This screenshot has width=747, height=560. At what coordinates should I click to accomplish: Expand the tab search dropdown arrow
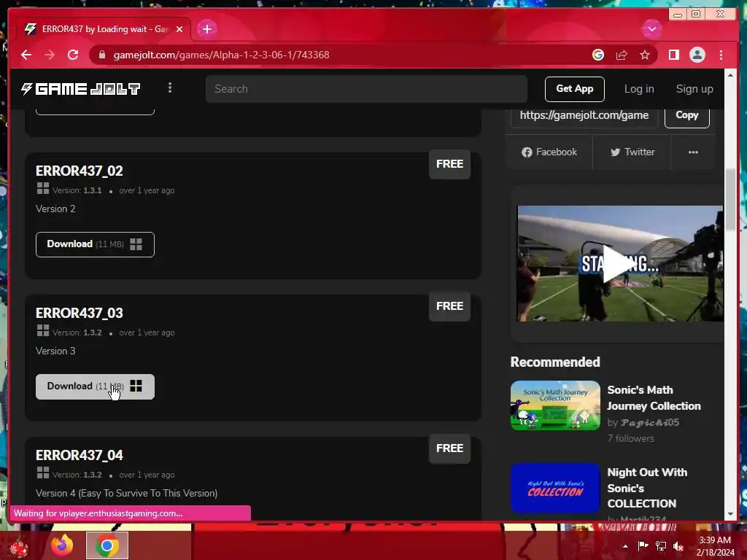(x=651, y=29)
